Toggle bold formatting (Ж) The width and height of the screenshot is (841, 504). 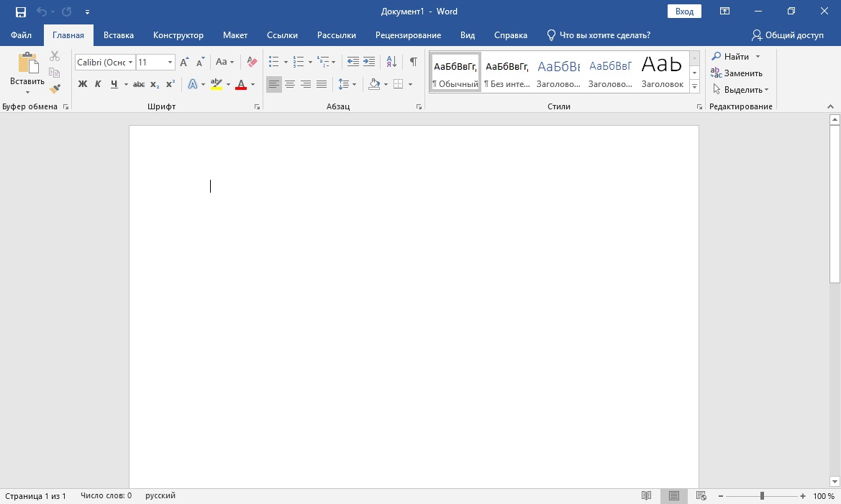click(82, 84)
